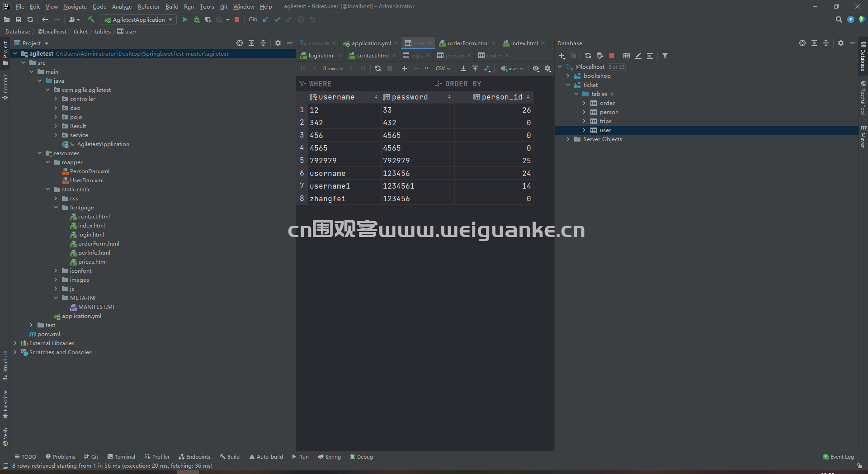Click Edit source pencil icon in Database panel
868x474 pixels.
(x=638, y=56)
